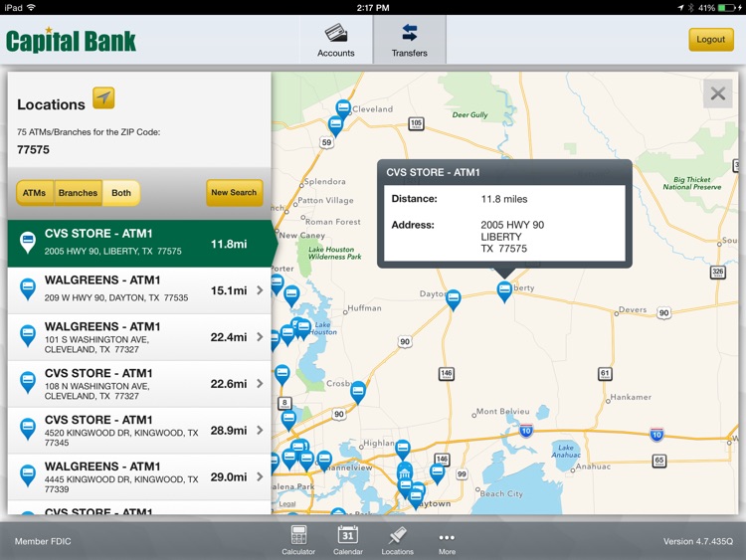Tap the ATM pin icon for Walgreens 29.0mi row
Screen dimensions: 746x560
pyautogui.click(x=28, y=475)
